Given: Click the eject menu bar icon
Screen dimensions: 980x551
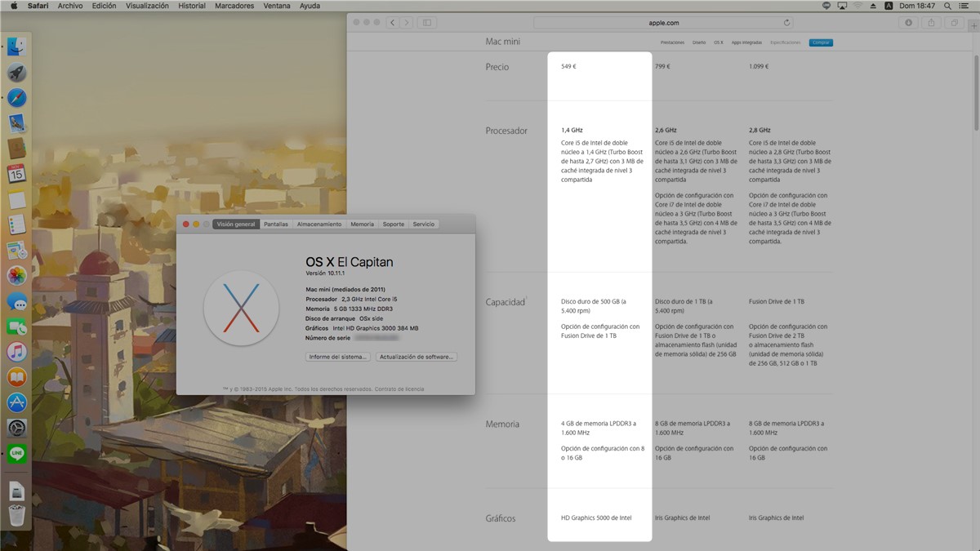Looking at the screenshot, I should [873, 6].
